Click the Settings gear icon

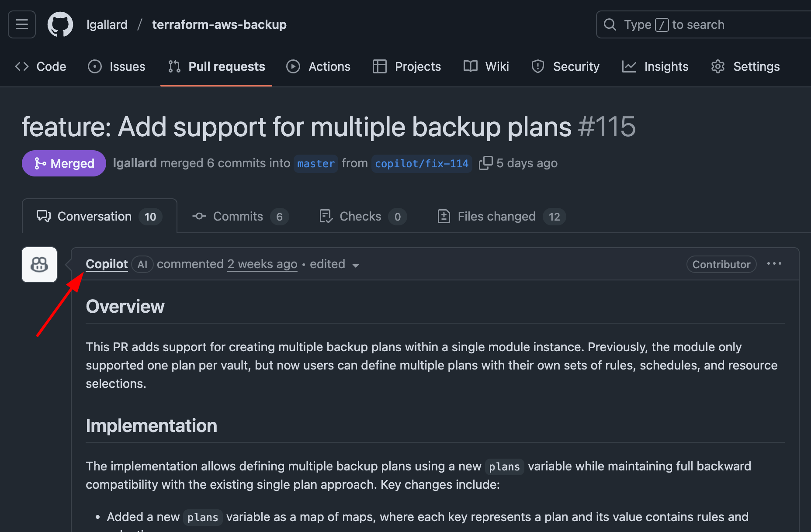[718, 66]
